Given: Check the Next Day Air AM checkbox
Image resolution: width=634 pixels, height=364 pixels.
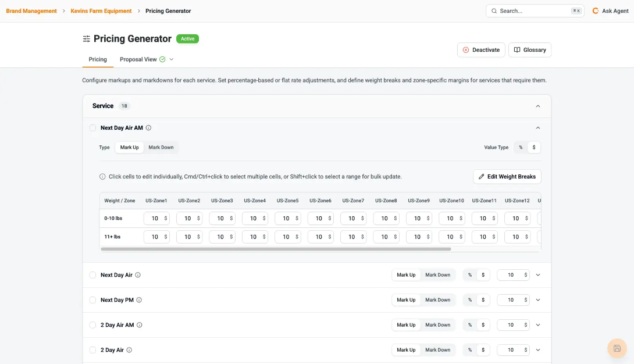Looking at the screenshot, I should pyautogui.click(x=93, y=128).
